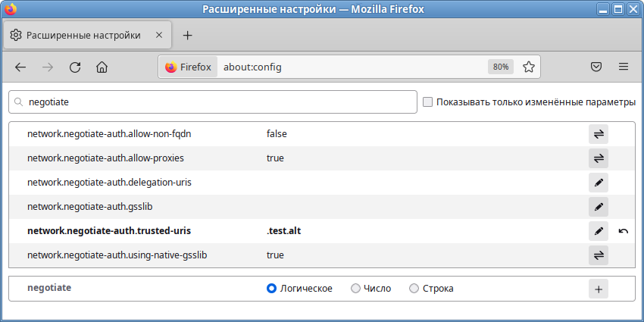Open a new tab with plus button
The height and width of the screenshot is (322, 644).
point(187,36)
